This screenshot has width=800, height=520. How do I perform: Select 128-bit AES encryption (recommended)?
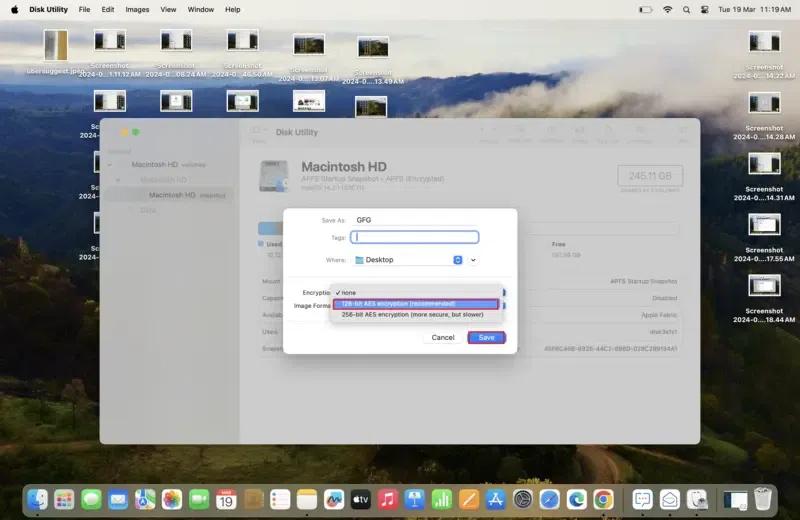[x=416, y=304]
